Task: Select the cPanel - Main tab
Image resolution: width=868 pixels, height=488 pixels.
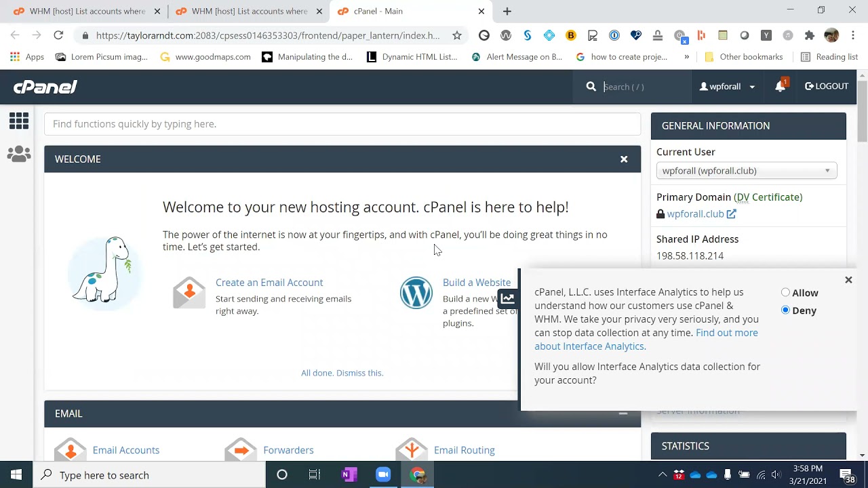Action: 411,12
